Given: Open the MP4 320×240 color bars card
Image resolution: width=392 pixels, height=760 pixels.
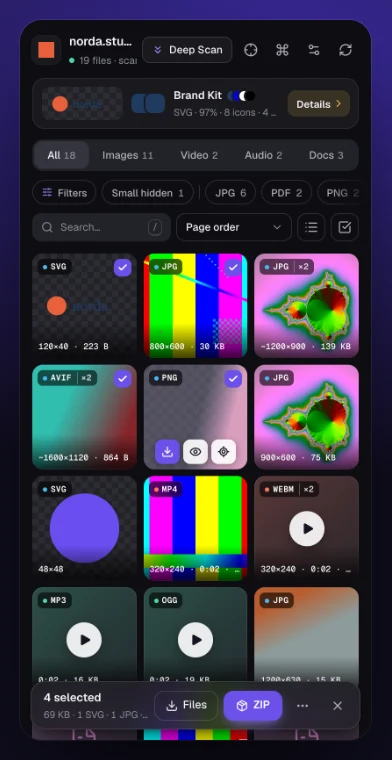Looking at the screenshot, I should coord(195,528).
